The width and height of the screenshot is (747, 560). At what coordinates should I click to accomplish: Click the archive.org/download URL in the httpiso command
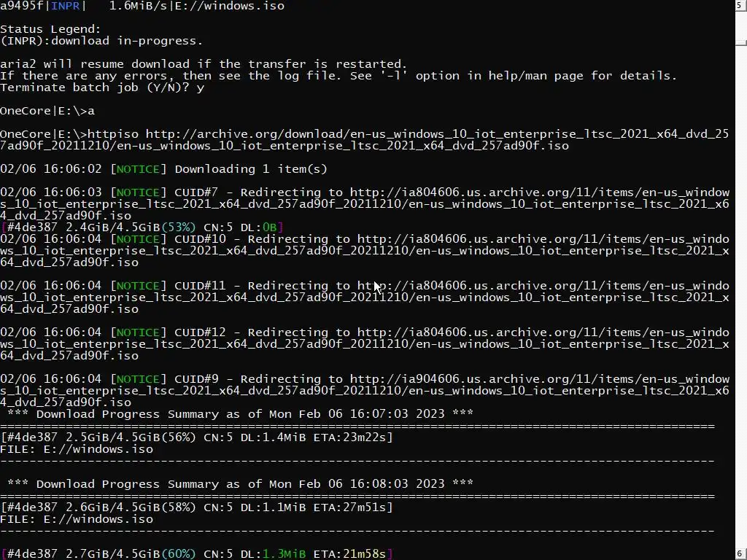tap(365, 140)
